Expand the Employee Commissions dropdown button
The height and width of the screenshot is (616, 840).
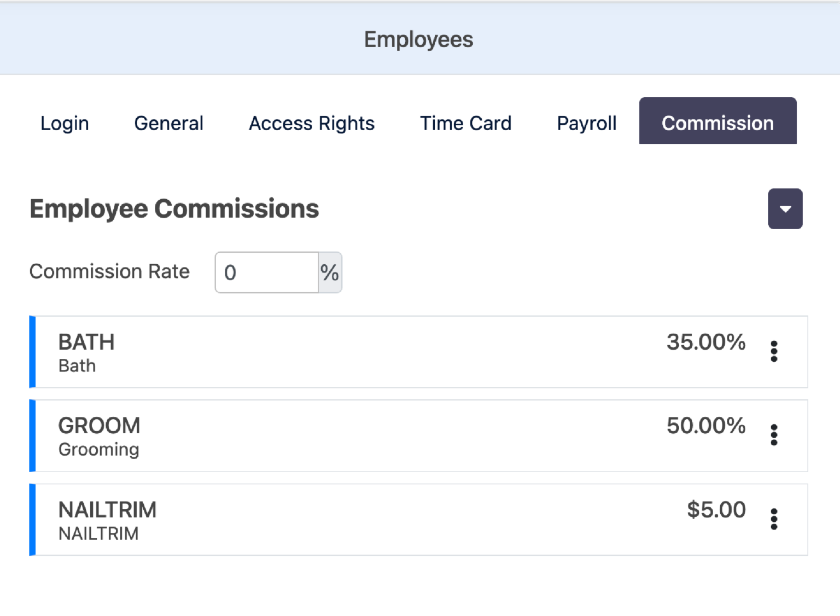point(785,209)
